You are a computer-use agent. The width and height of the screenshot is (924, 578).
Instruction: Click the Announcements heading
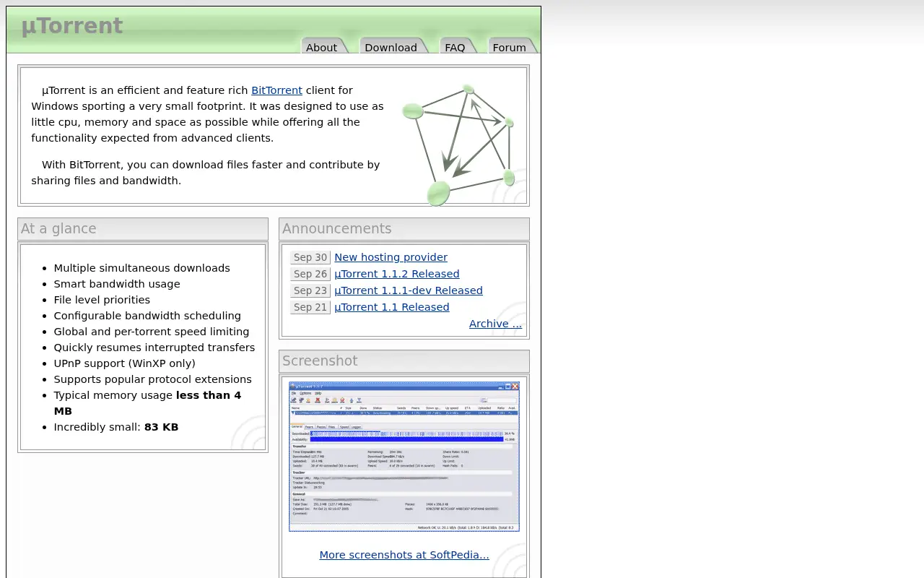336,228
